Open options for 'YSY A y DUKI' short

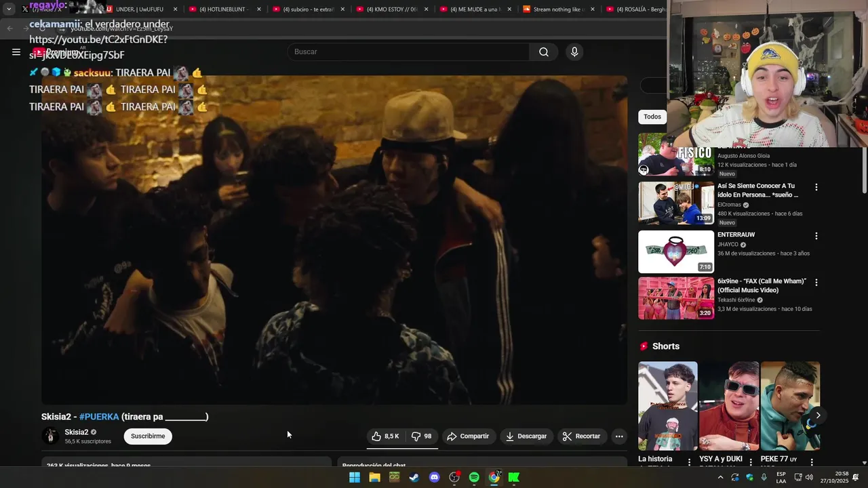[751, 462]
